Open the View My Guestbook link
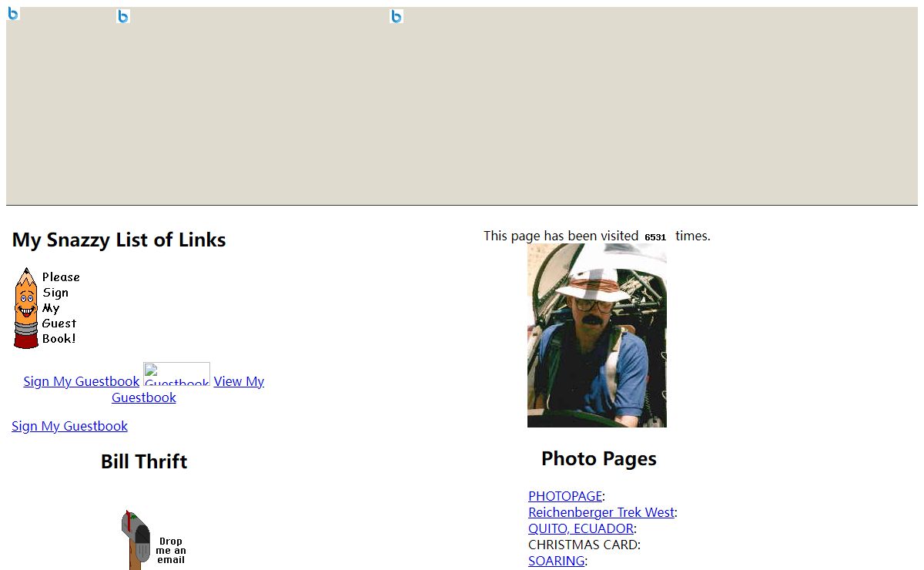 188,390
